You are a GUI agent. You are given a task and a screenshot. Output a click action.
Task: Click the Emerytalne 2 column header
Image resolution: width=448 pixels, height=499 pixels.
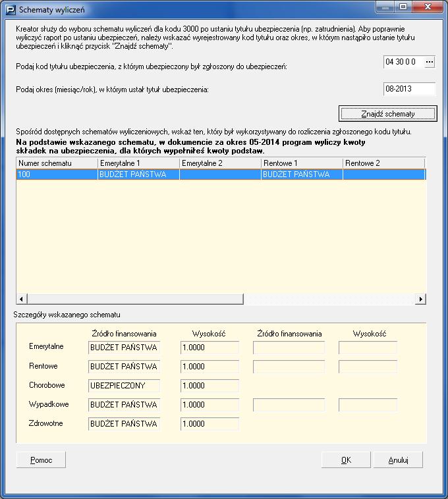pyautogui.click(x=219, y=163)
